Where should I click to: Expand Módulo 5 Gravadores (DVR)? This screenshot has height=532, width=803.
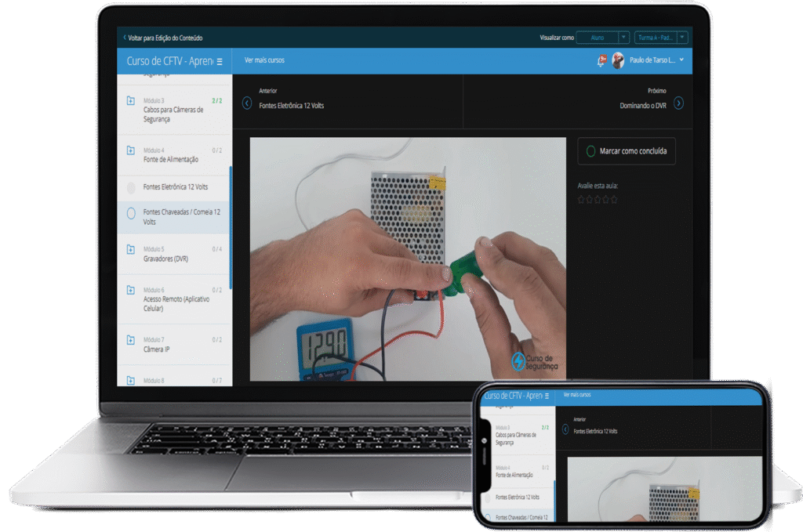(174, 254)
